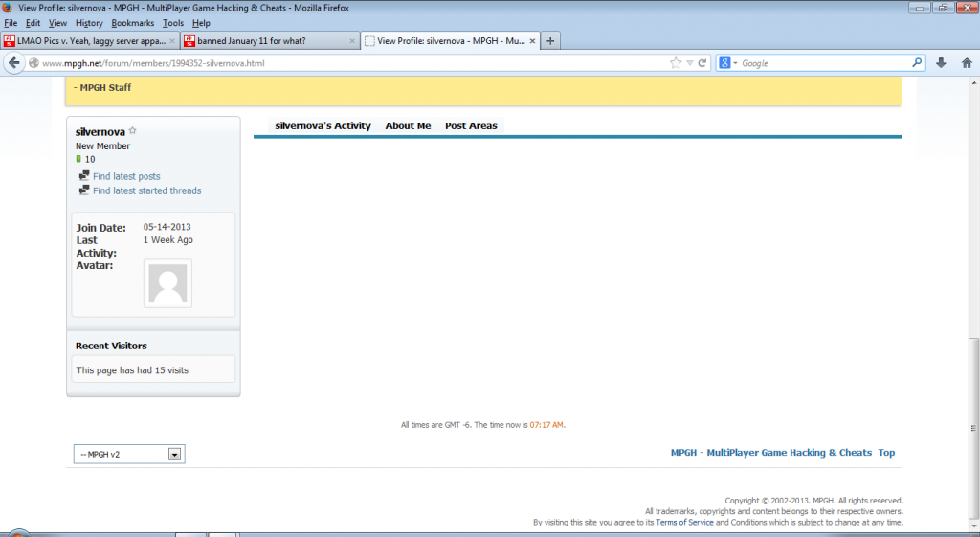Click the browser back arrow button
Image resolution: width=980 pixels, height=537 pixels.
click(x=14, y=63)
